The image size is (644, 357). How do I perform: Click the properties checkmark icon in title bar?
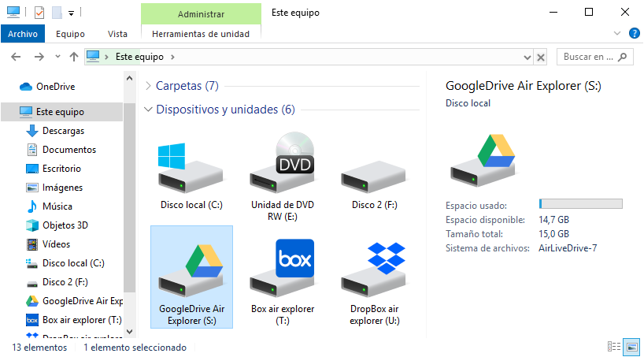click(x=39, y=13)
